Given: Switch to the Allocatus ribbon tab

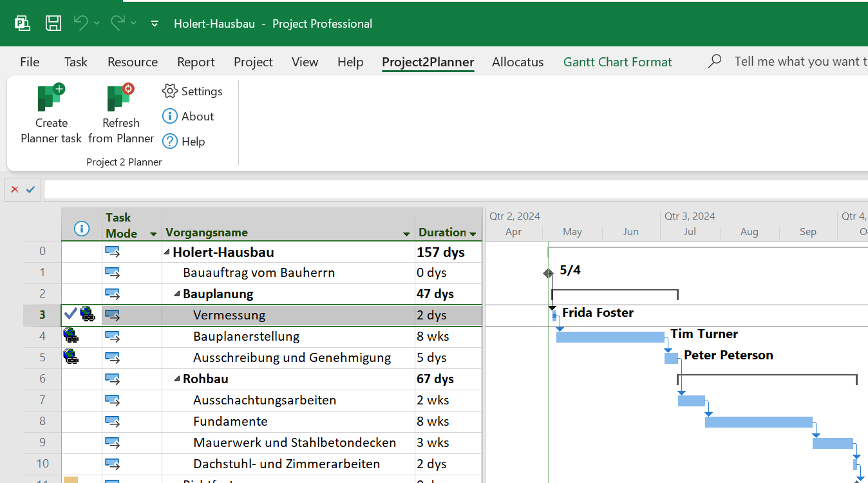Looking at the screenshot, I should pyautogui.click(x=518, y=62).
